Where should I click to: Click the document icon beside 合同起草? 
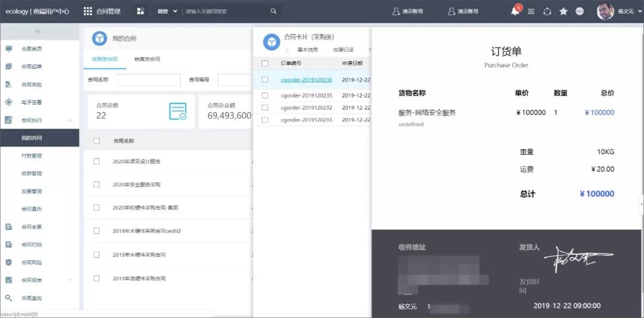(x=8, y=67)
